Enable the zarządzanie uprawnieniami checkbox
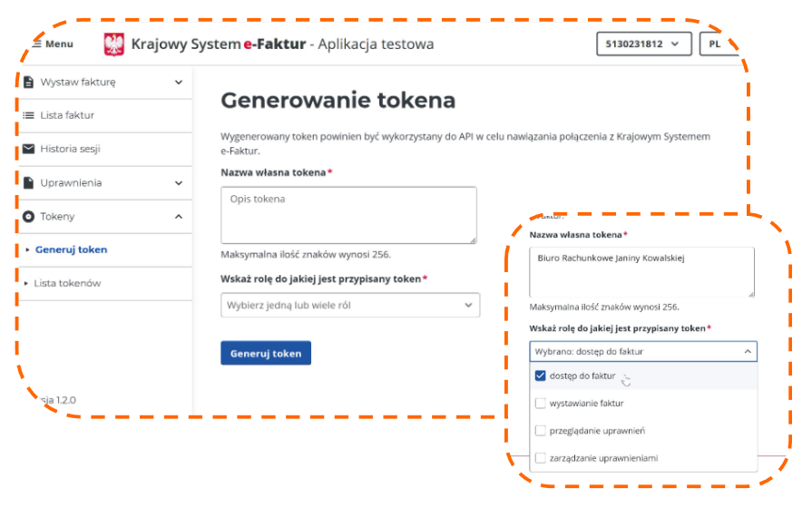 pos(540,458)
